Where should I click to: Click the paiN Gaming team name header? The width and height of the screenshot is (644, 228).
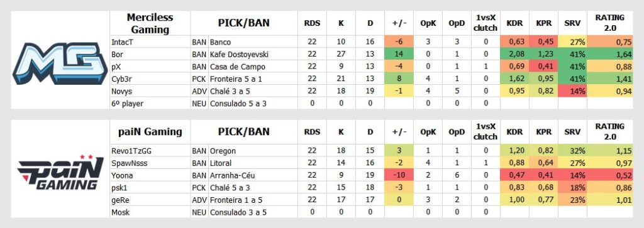click(x=150, y=132)
